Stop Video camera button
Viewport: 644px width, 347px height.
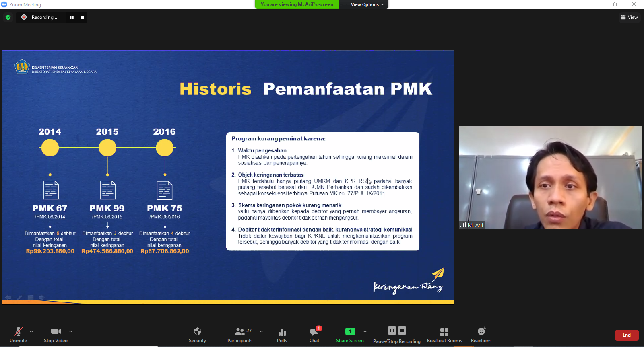(x=56, y=335)
